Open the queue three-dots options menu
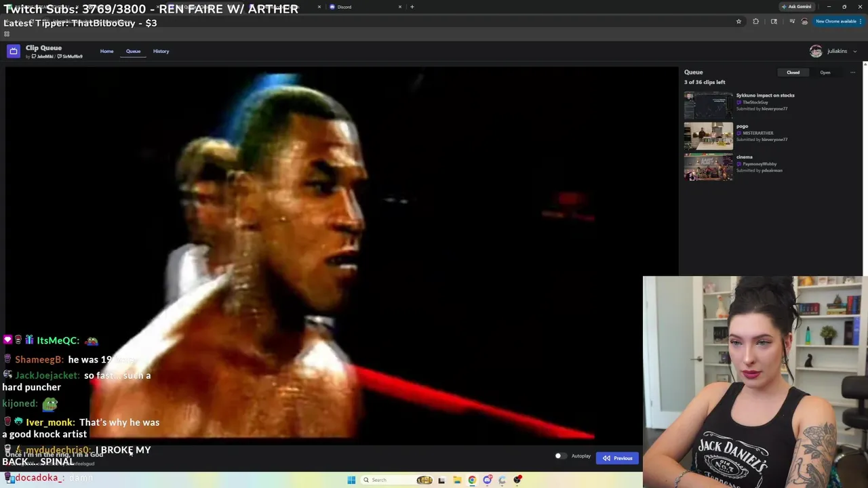868x488 pixels. click(852, 73)
